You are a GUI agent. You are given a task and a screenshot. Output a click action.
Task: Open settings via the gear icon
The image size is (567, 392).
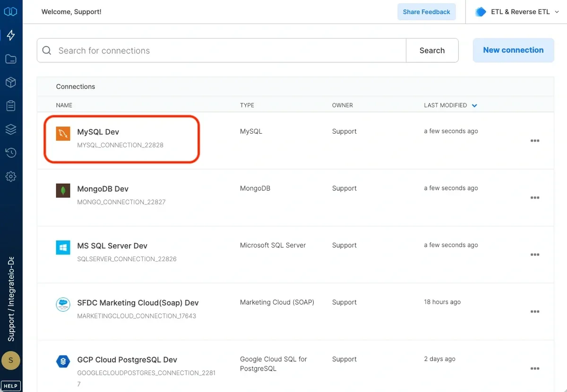[x=10, y=176]
